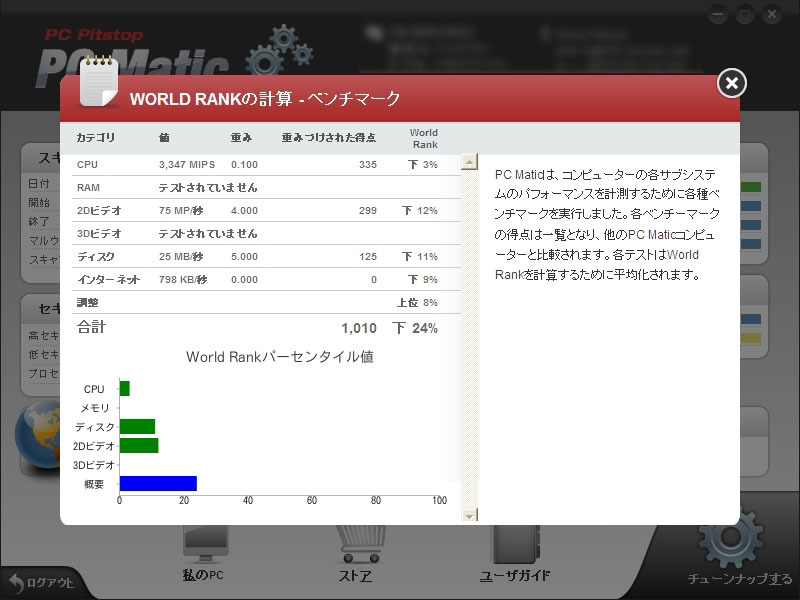Image resolution: width=800 pixels, height=600 pixels.
Task: Click the 798 KB/秒 value
Action: pyautogui.click(x=183, y=280)
